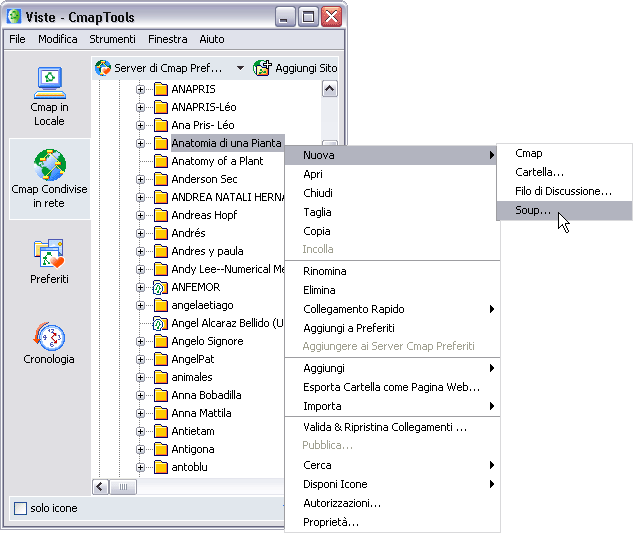Select Rinomina in the context menu
The image size is (633, 533).
click(x=325, y=271)
